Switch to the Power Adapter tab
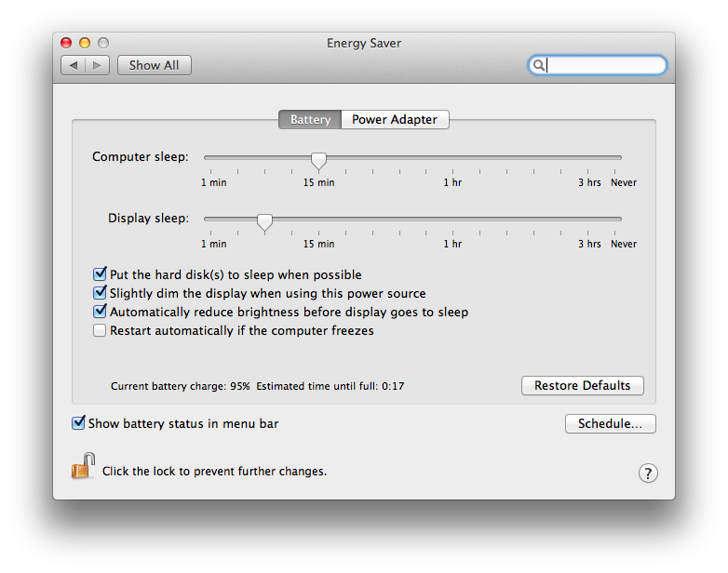728x573 pixels. (x=395, y=120)
